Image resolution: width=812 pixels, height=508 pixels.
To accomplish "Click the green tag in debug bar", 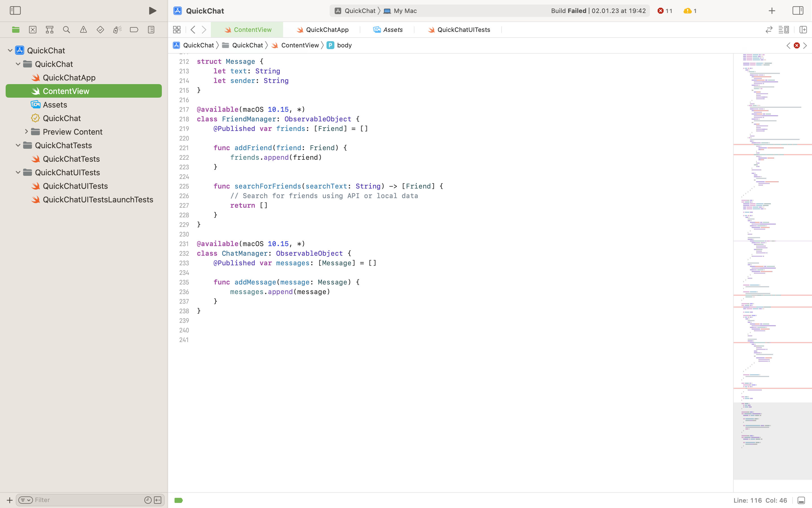I will point(178,500).
